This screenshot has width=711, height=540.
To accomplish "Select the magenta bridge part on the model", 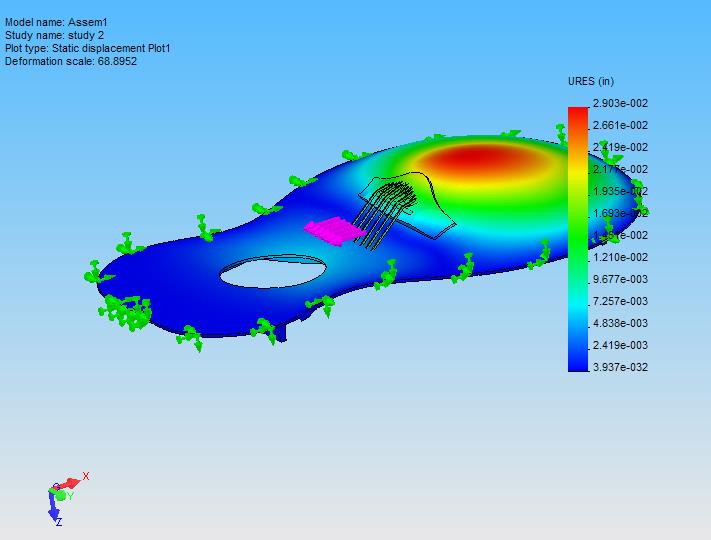I will click(x=335, y=231).
